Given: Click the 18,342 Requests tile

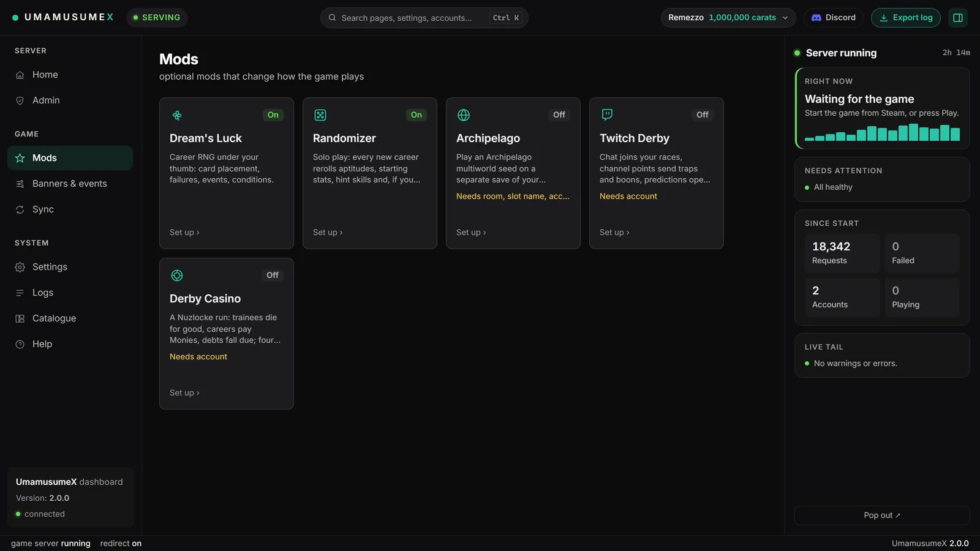Looking at the screenshot, I should (x=842, y=253).
